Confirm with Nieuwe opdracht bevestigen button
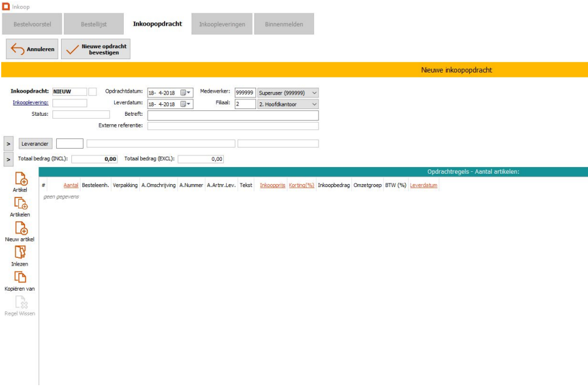The image size is (588, 387). tap(96, 49)
